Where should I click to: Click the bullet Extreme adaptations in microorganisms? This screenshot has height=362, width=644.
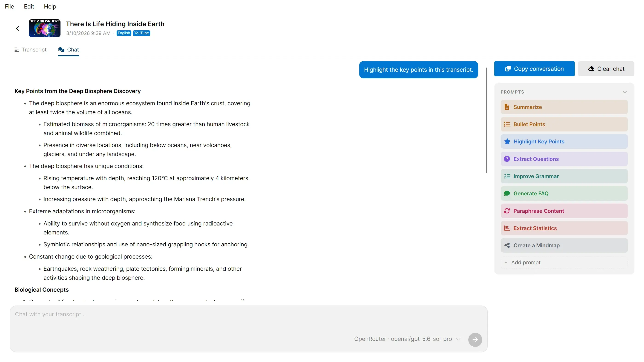(x=82, y=211)
